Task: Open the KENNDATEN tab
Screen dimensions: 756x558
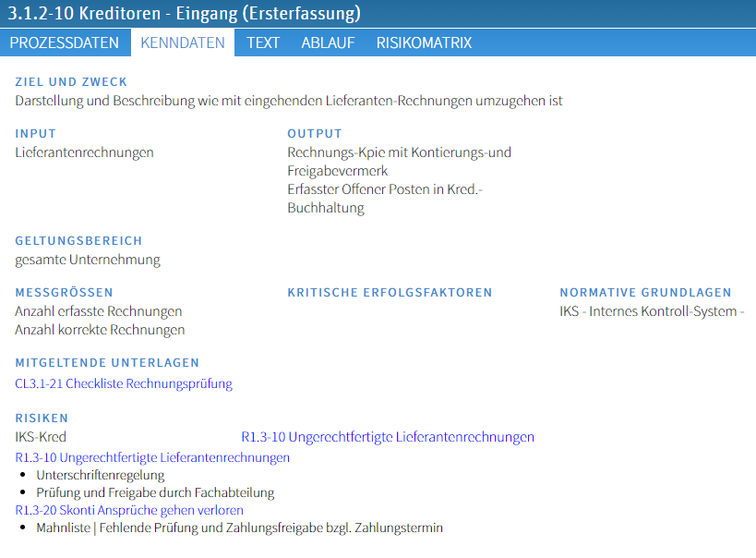Action: [x=182, y=42]
